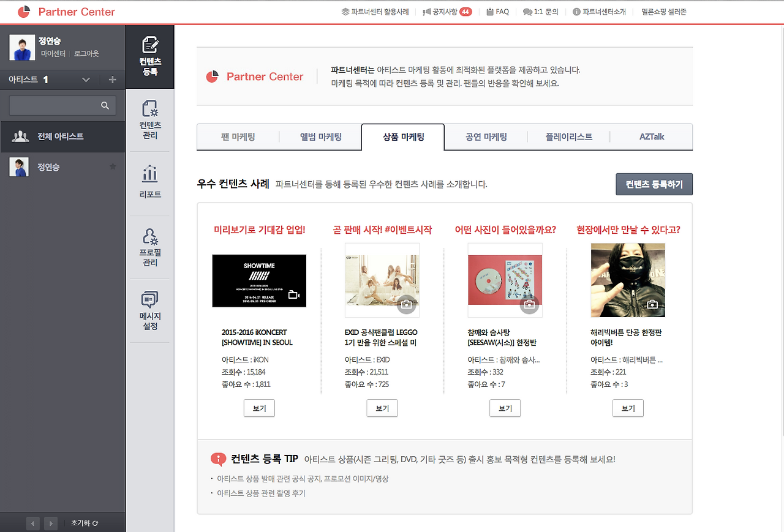Open 파트너센터소개 link
The image size is (784, 532).
599,12
